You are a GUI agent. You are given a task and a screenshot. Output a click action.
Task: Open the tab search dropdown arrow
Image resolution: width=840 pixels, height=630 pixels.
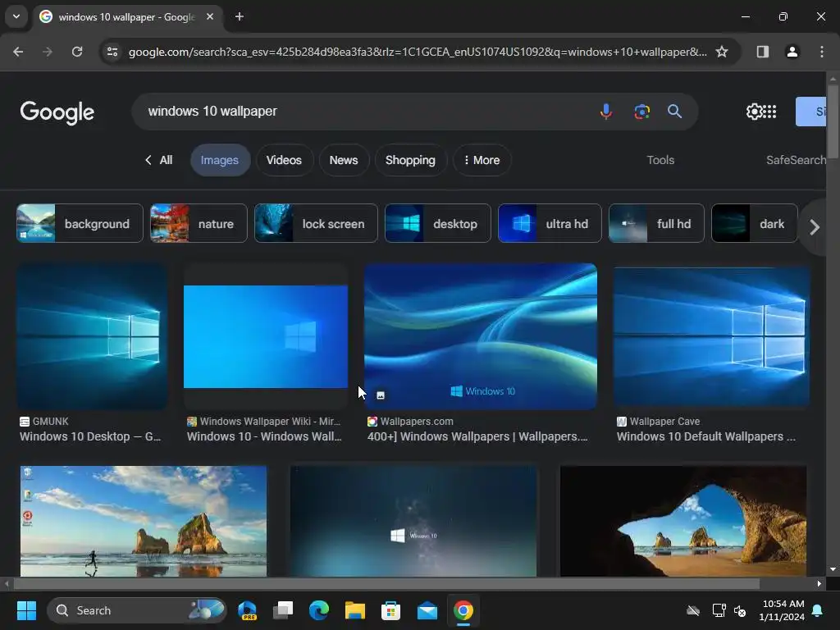tap(16, 16)
